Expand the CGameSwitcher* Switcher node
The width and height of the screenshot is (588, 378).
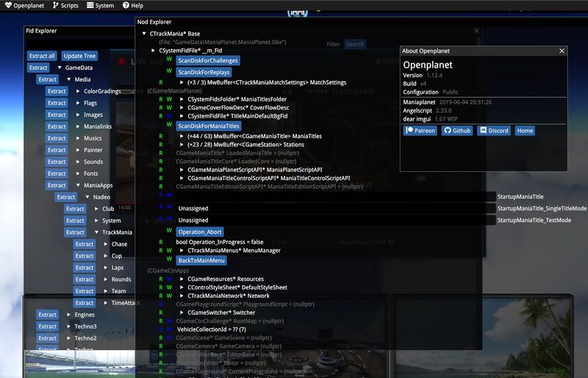[x=182, y=313]
